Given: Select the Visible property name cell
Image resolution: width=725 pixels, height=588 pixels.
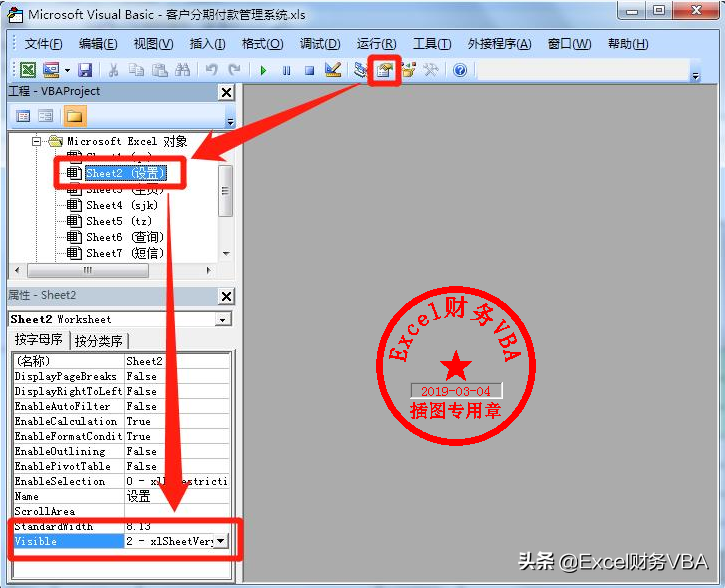Looking at the screenshot, I should 68,541.
